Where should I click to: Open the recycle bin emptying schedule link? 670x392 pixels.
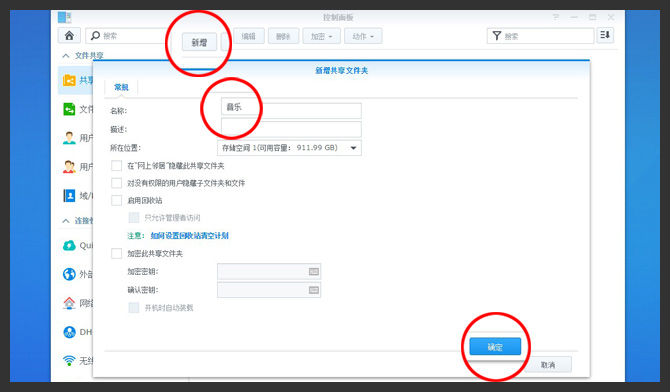pos(189,236)
